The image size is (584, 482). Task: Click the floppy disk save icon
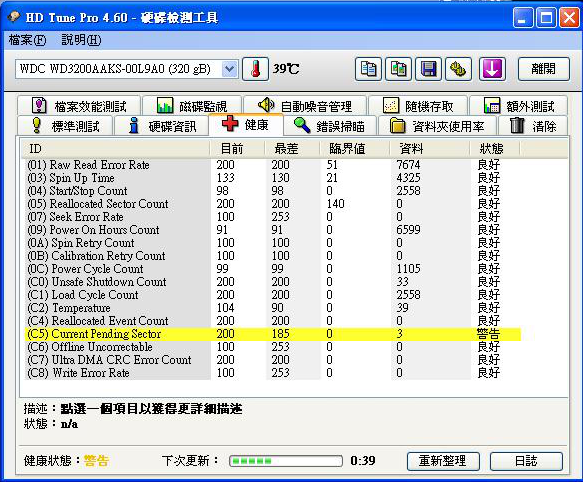click(428, 69)
